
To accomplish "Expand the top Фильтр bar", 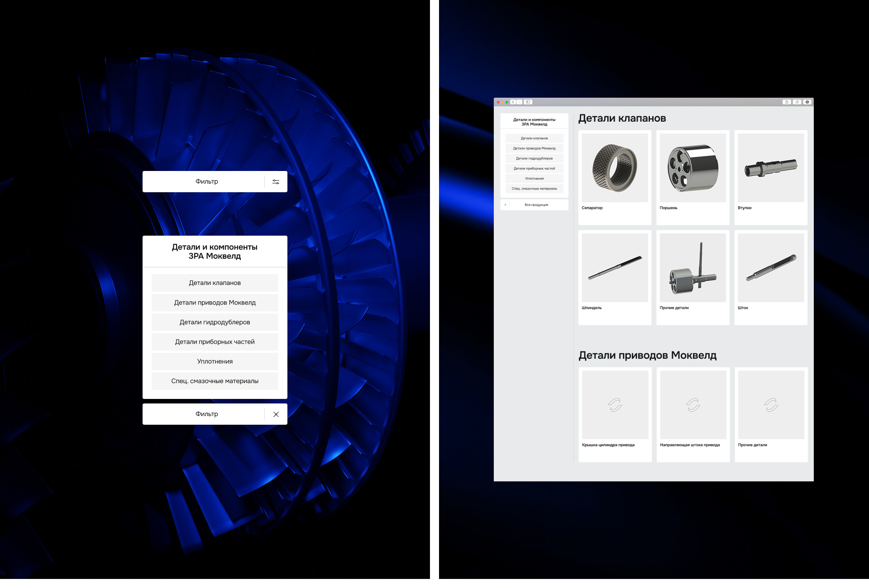I will click(x=206, y=182).
